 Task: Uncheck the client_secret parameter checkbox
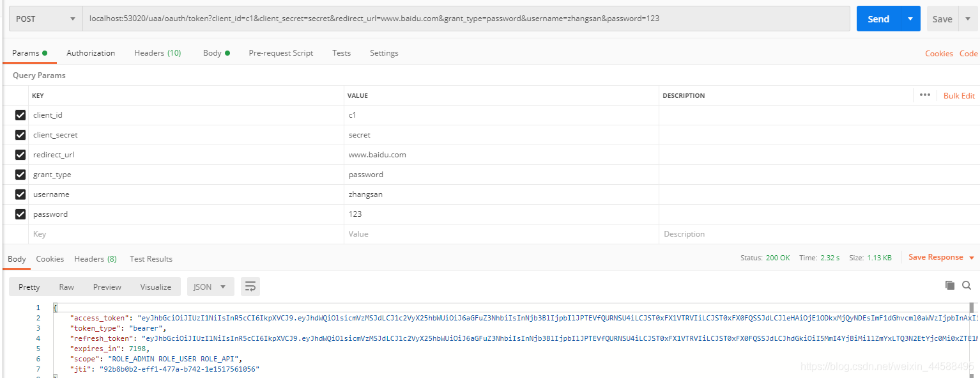click(20, 135)
